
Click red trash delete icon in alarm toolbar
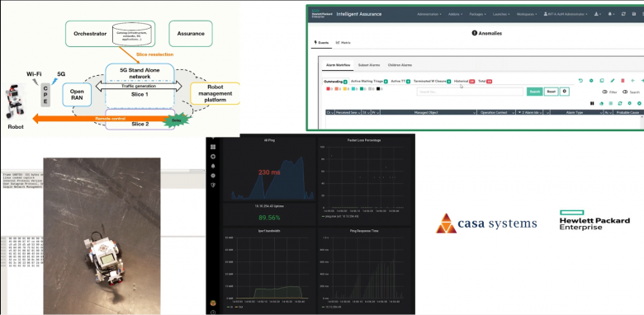click(623, 81)
